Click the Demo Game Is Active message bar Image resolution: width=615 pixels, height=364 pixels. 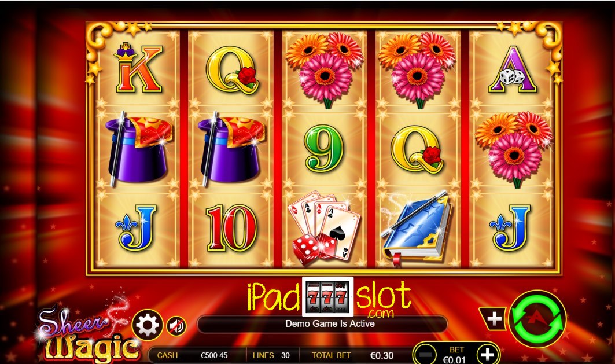322,324
